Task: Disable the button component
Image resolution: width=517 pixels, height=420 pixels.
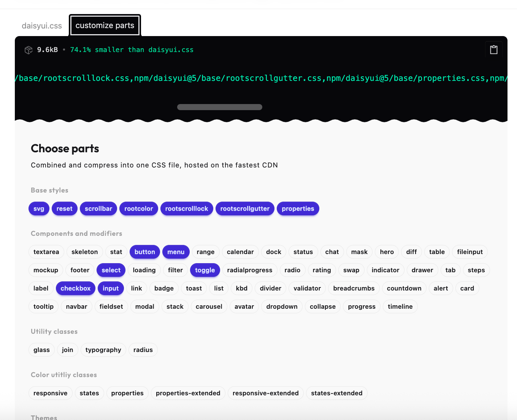Action: (x=145, y=252)
